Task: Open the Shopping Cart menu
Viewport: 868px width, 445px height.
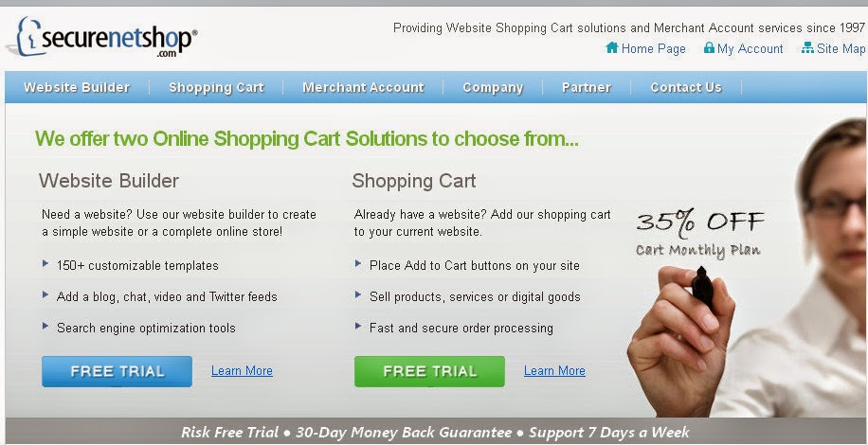Action: [216, 87]
